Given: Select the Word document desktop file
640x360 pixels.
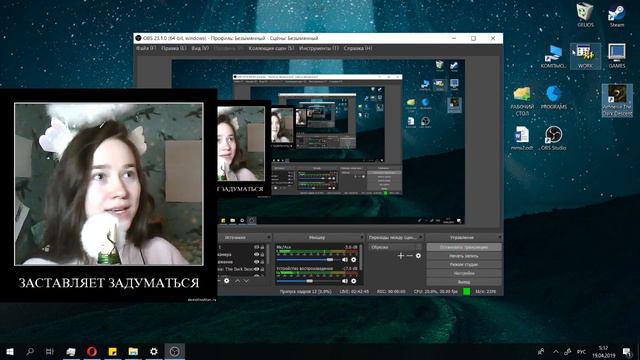Looking at the screenshot, I should coord(522,138).
